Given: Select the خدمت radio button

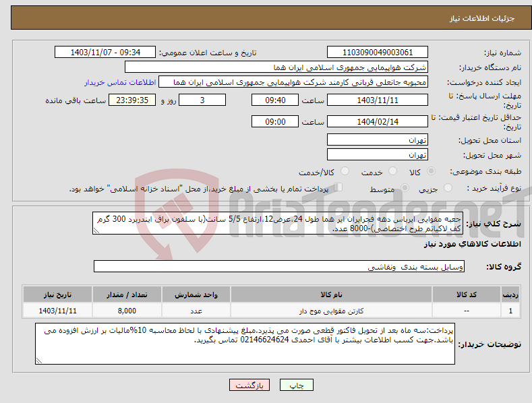Looking at the screenshot, I should pos(392,171).
